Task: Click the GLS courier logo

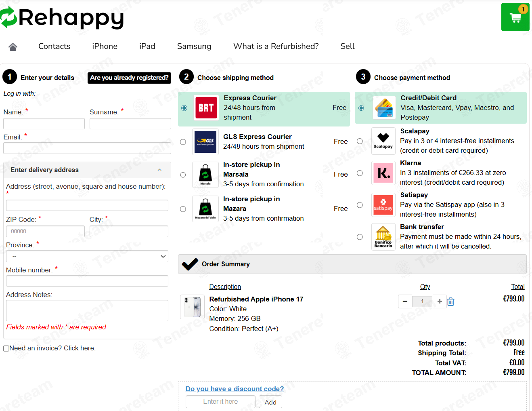Action: pyautogui.click(x=205, y=142)
